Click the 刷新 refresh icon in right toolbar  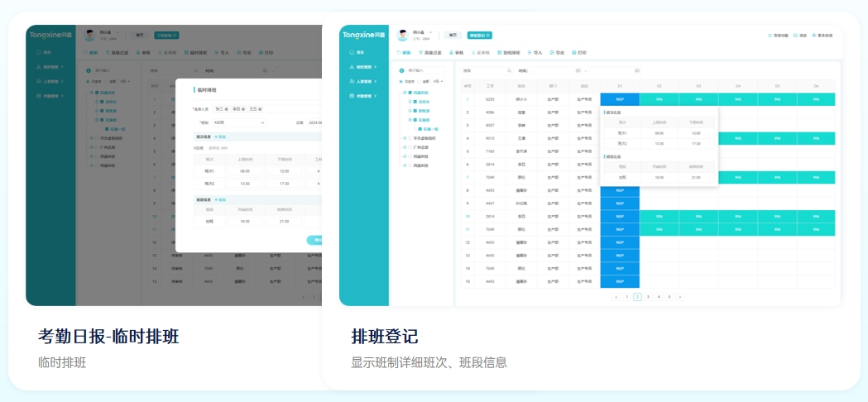click(398, 52)
